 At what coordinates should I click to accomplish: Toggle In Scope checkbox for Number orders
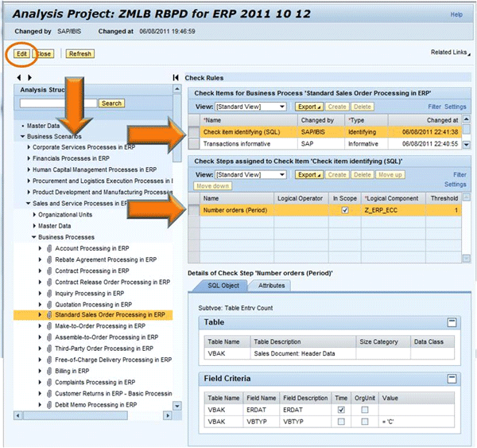344,210
